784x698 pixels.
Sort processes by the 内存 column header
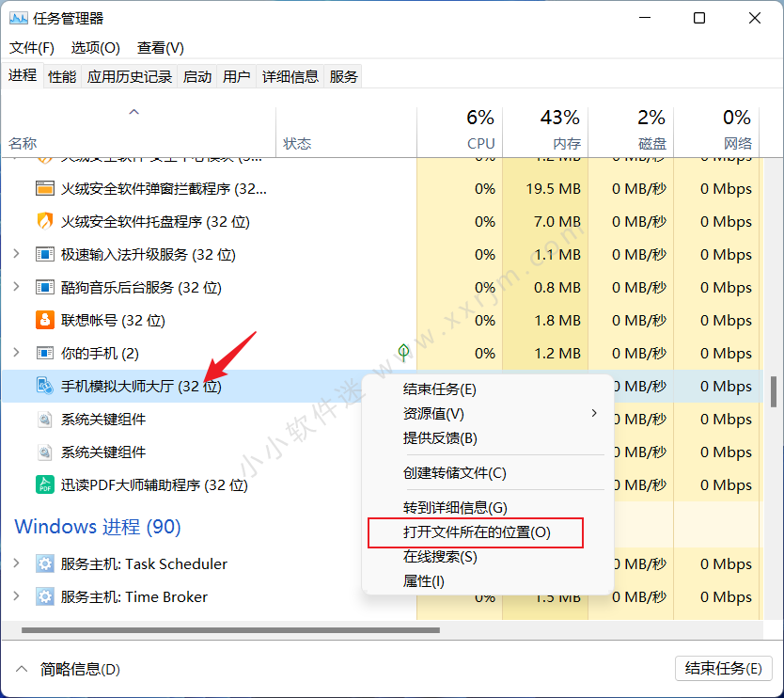coord(545,132)
